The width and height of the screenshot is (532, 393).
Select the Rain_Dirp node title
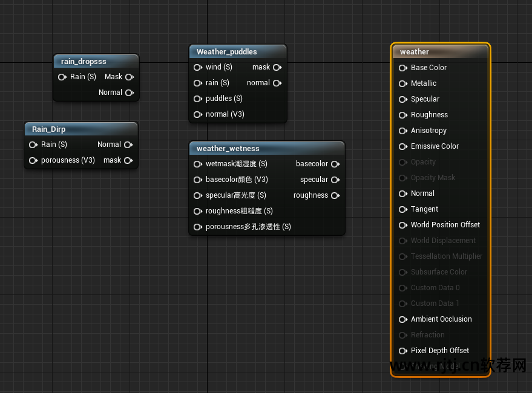click(49, 129)
